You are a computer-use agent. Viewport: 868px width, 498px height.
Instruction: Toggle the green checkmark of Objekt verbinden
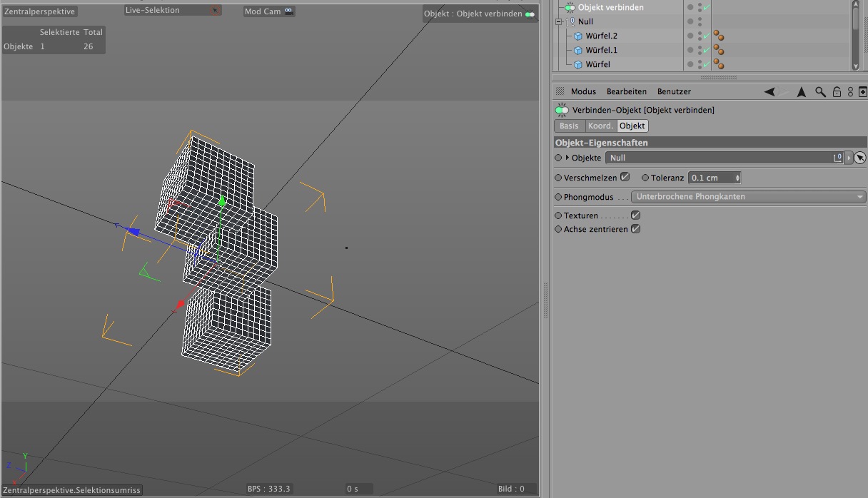[x=706, y=7]
